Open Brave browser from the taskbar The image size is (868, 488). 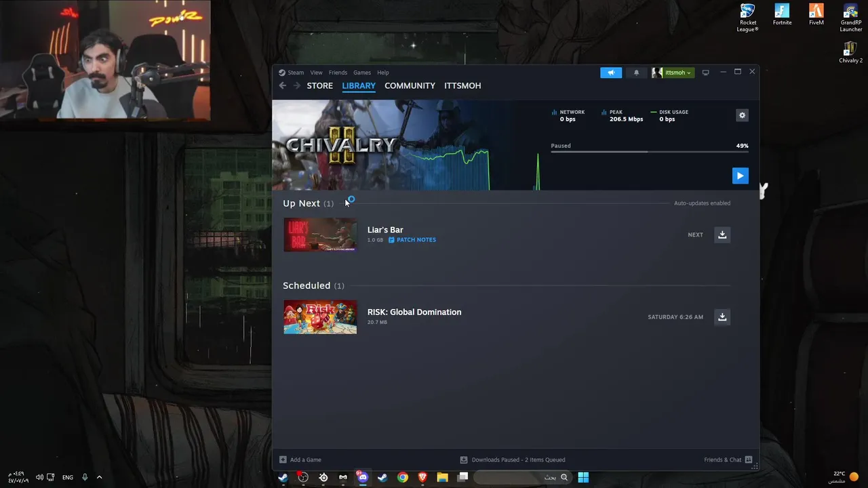(x=422, y=477)
